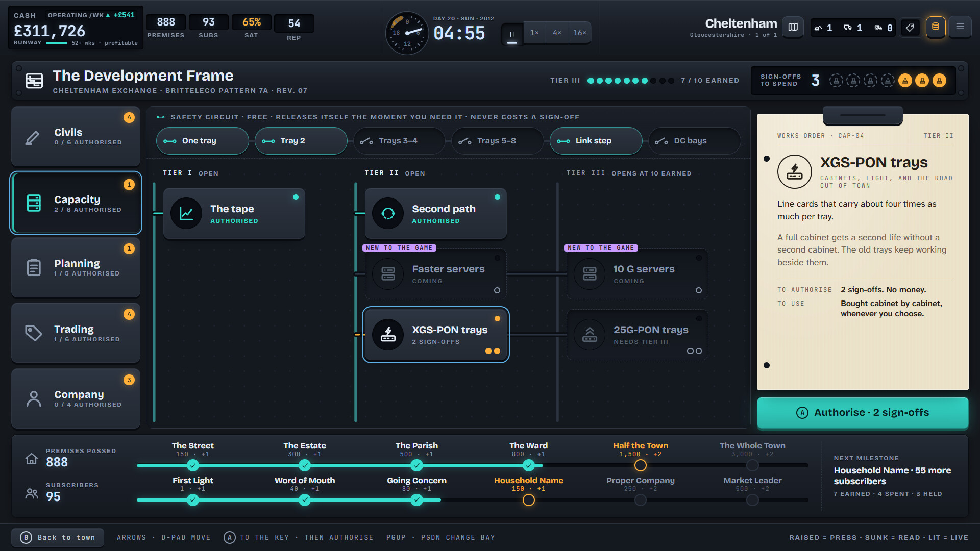Click the second vehicle counter icon
980x551 pixels.
tap(848, 28)
